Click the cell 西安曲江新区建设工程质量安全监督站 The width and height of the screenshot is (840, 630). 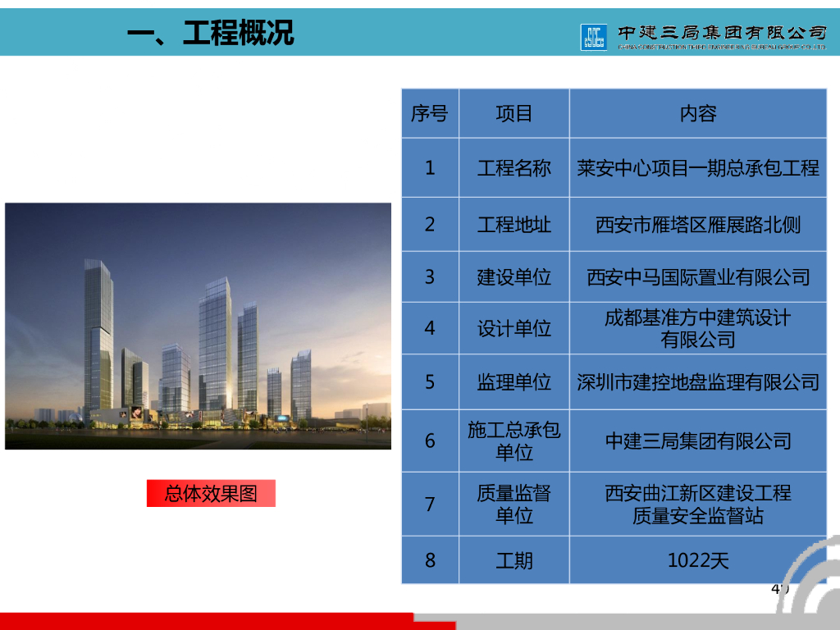(x=698, y=504)
